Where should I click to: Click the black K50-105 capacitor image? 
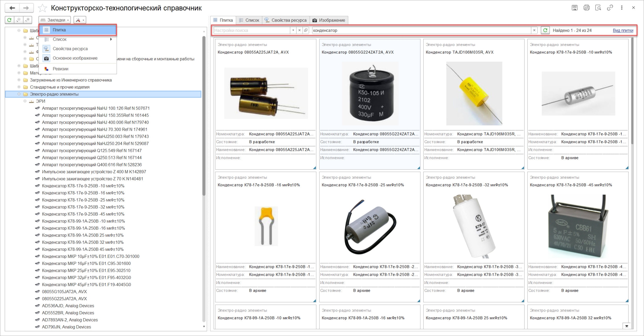tap(370, 93)
